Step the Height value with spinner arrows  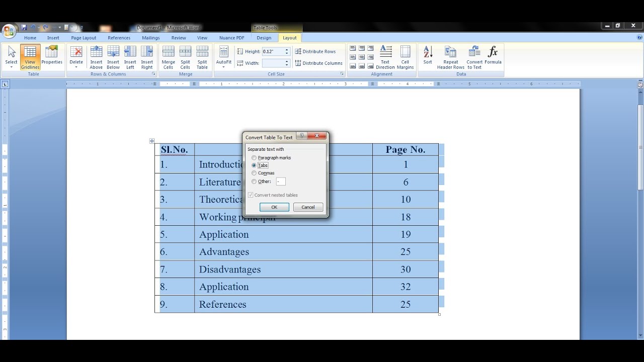pos(287,51)
